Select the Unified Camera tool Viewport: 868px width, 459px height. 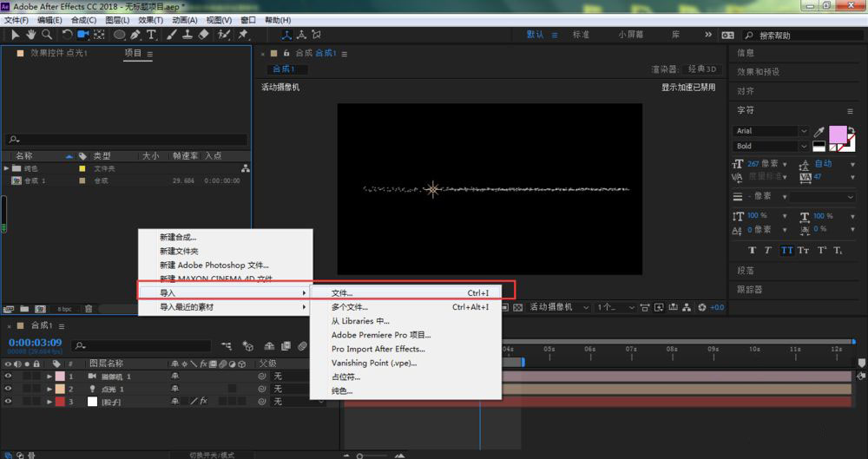point(83,35)
